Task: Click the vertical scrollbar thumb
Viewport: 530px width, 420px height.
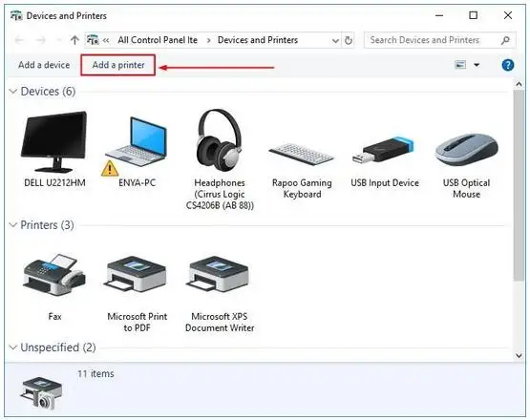Action: coord(519,185)
